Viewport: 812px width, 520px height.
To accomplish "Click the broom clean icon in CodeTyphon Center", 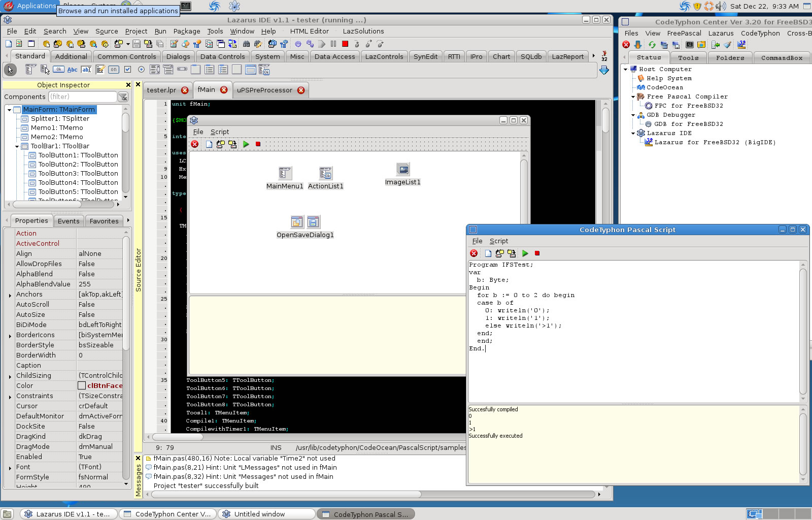I will point(728,45).
